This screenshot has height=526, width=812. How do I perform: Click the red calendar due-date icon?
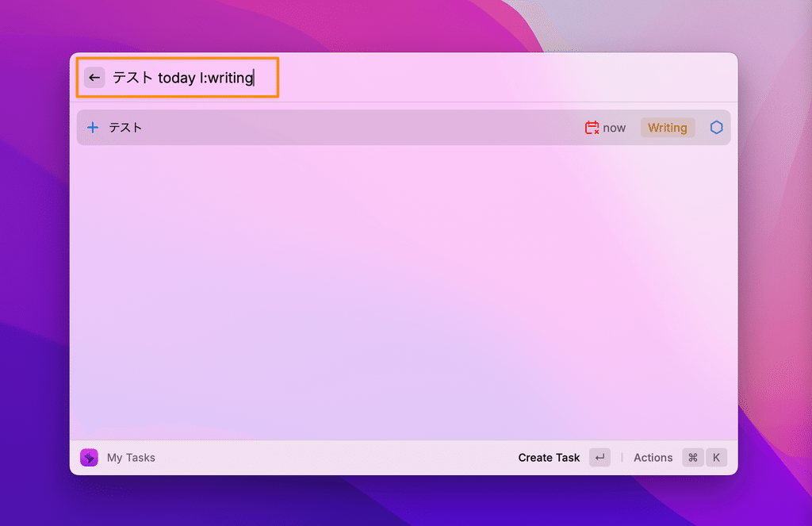click(x=592, y=128)
